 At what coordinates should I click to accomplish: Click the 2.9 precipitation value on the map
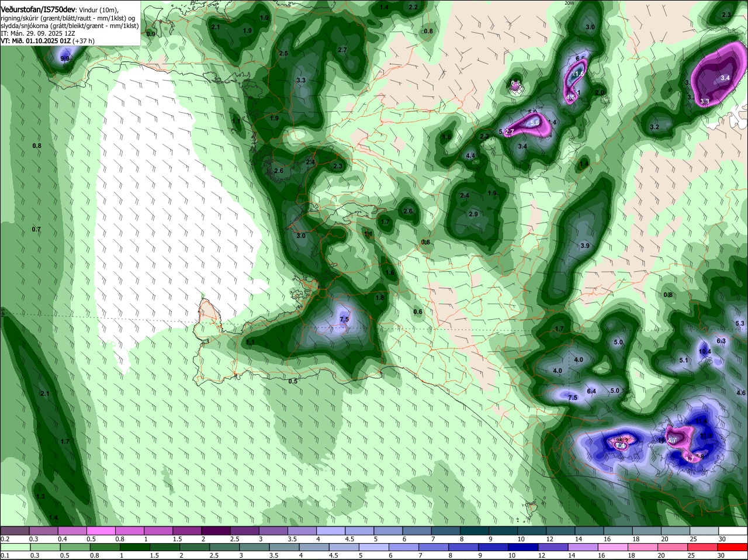click(473, 215)
